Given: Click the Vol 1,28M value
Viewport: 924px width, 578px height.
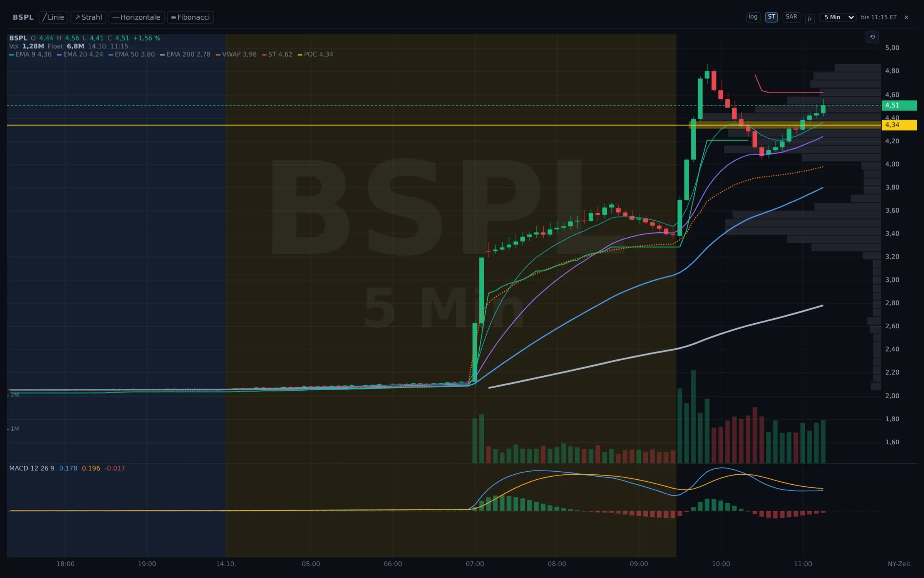Looking at the screenshot, I should tap(33, 46).
